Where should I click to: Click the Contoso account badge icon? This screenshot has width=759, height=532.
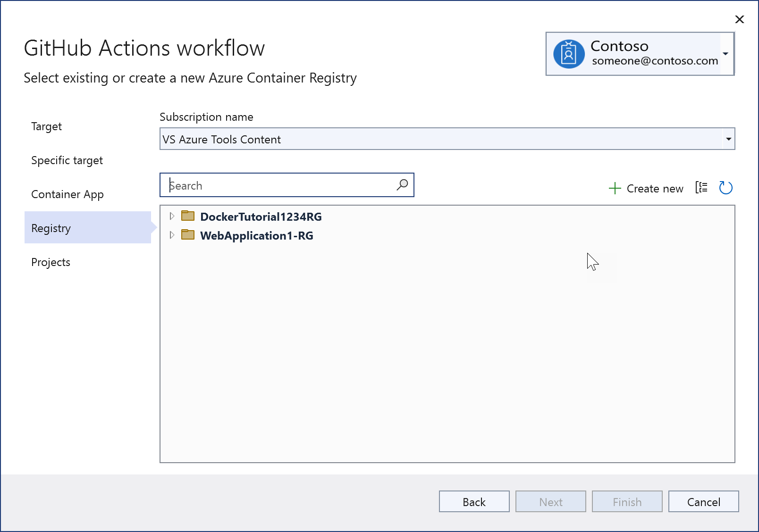coord(569,52)
